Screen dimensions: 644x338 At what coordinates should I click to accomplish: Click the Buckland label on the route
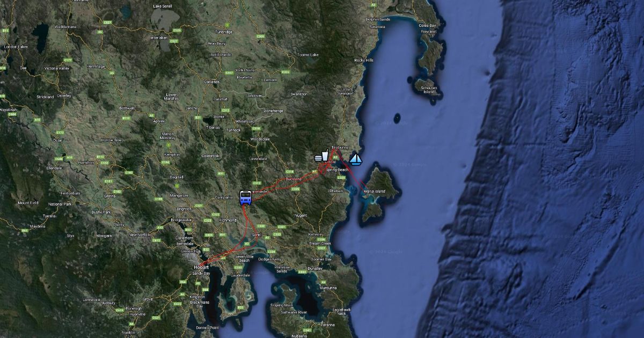[294, 179]
